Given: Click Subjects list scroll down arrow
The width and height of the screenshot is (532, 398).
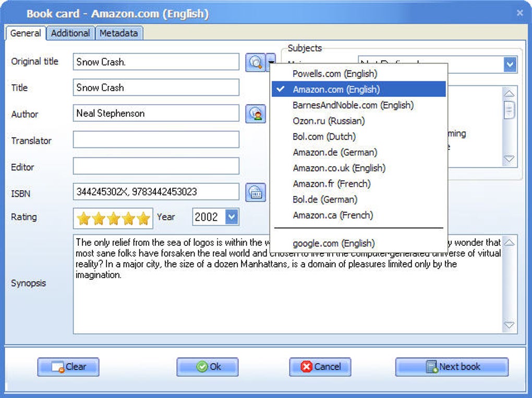Looking at the screenshot, I should (509, 158).
